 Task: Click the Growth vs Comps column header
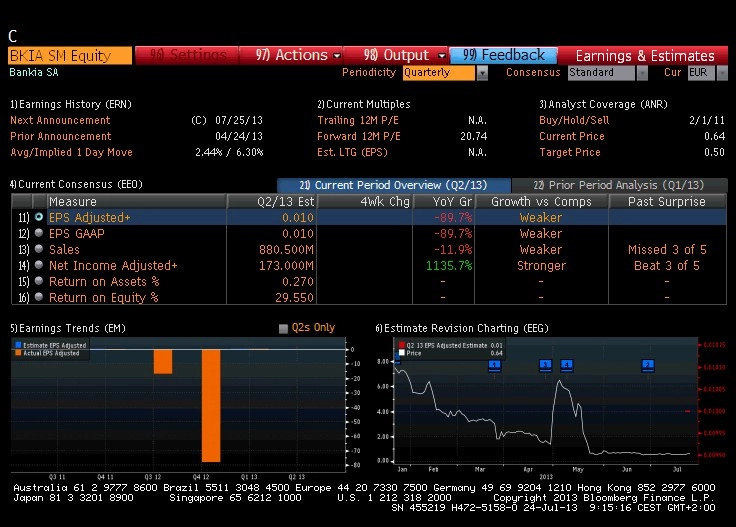542,201
